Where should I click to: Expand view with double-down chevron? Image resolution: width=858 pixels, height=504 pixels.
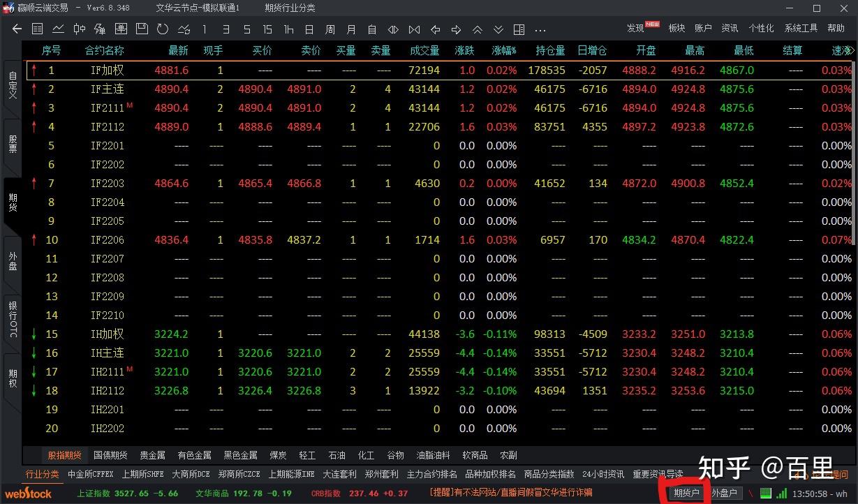tap(498, 29)
